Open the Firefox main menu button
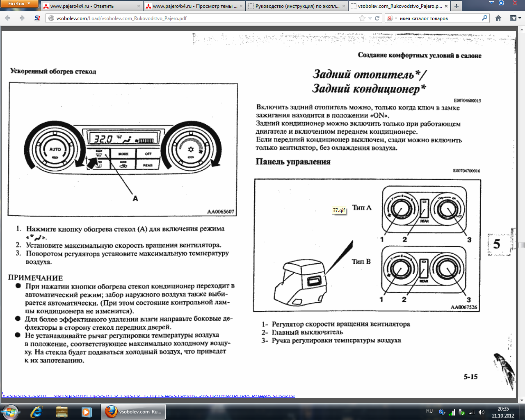The height and width of the screenshot is (420, 525). click(19, 4)
